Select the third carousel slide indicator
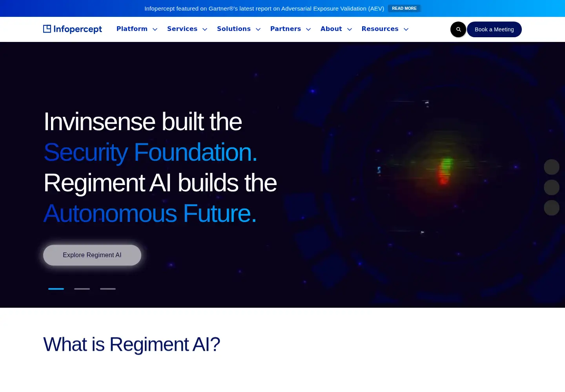 click(108, 289)
